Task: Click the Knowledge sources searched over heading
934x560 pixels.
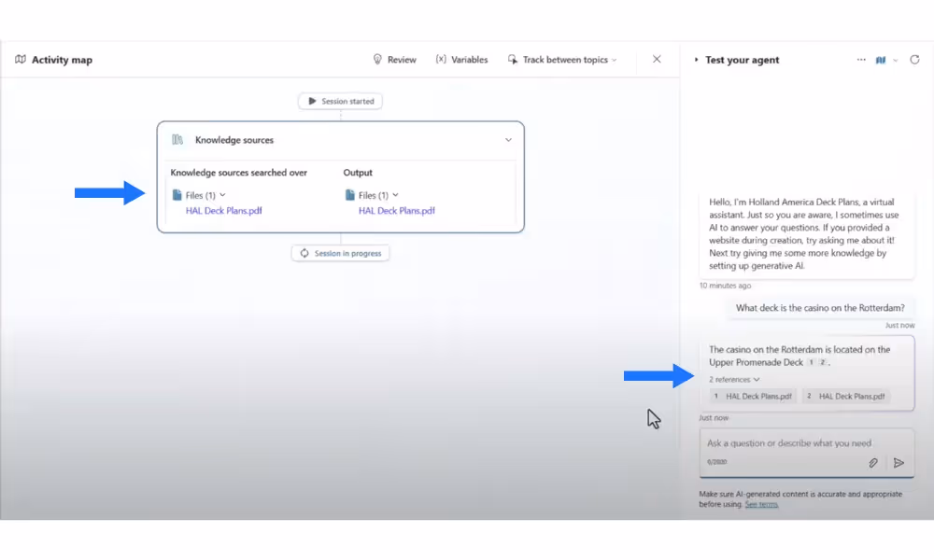Action: [x=239, y=173]
